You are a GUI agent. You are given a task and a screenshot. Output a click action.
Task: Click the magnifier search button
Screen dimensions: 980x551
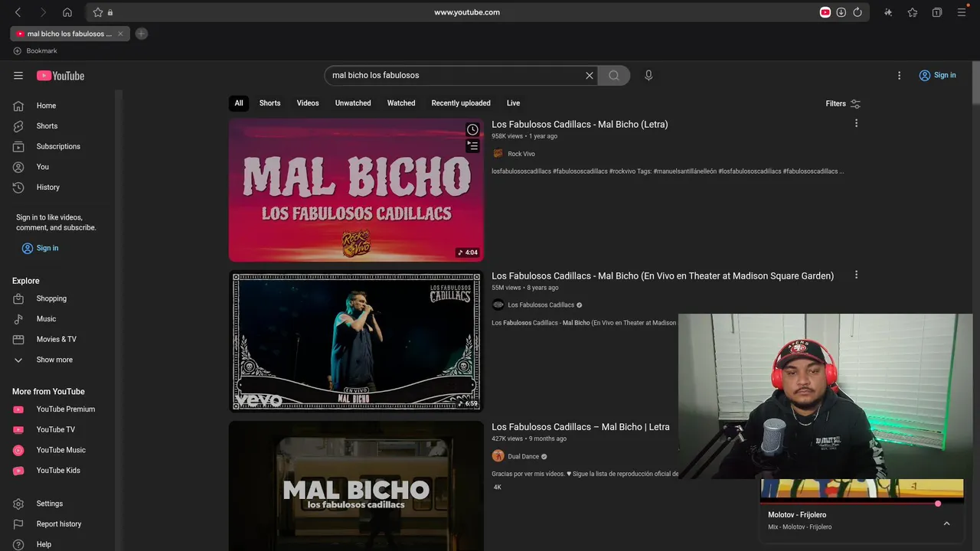click(x=614, y=76)
